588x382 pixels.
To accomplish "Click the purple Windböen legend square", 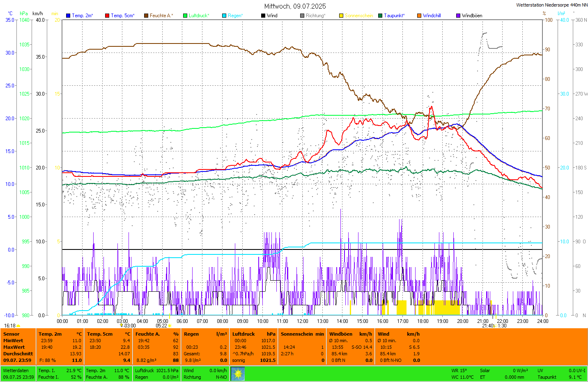I will tap(458, 16).
